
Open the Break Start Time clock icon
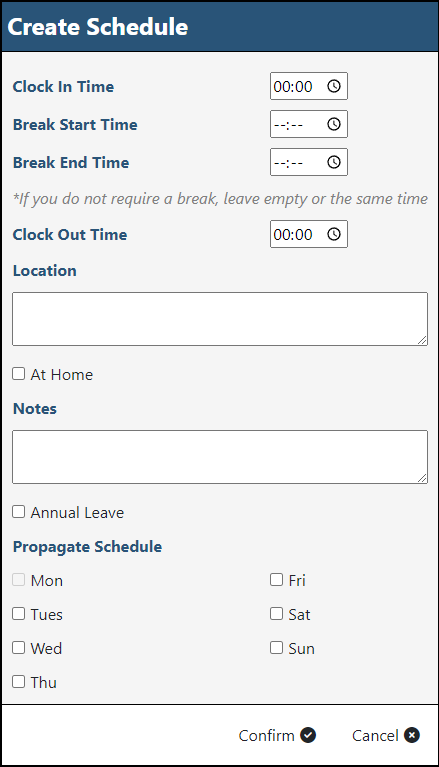(334, 124)
